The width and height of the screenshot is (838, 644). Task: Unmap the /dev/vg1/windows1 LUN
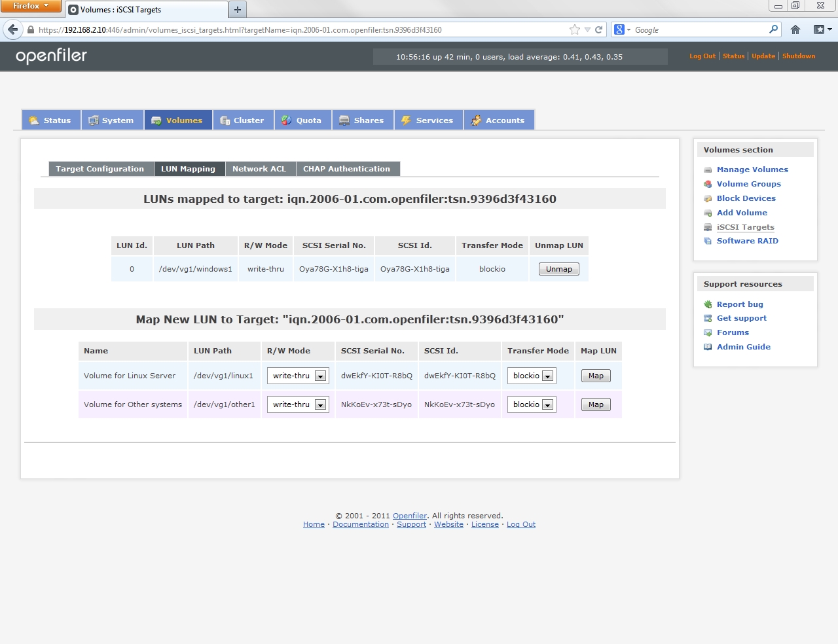tap(558, 269)
